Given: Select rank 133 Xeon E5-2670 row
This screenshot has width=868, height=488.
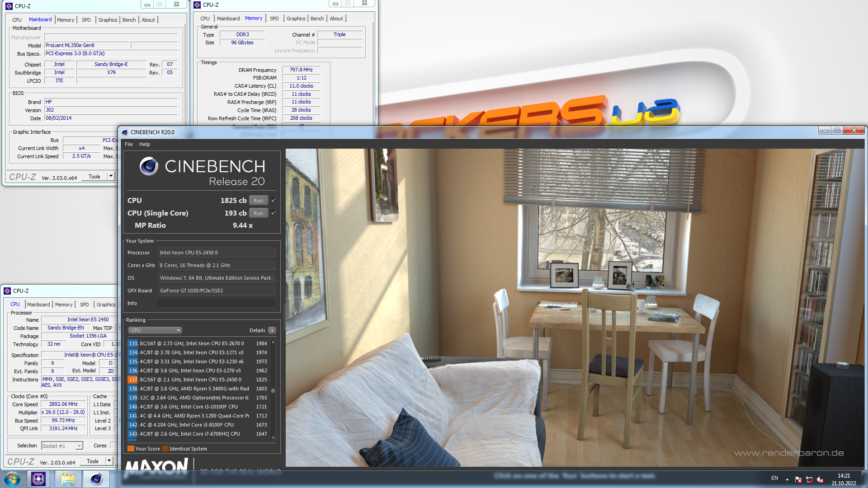Looking at the screenshot, I should (198, 343).
